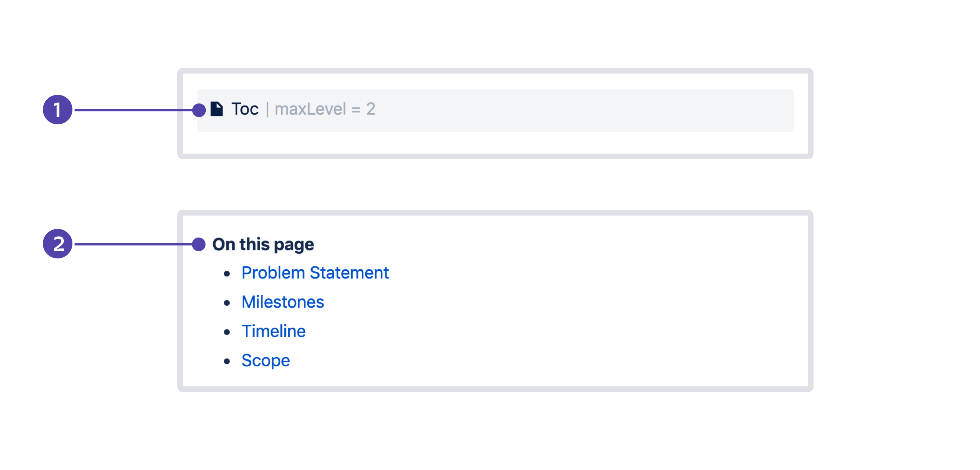Click connector line from callout 2
Screen dimensions: 980x470
coord(133,244)
